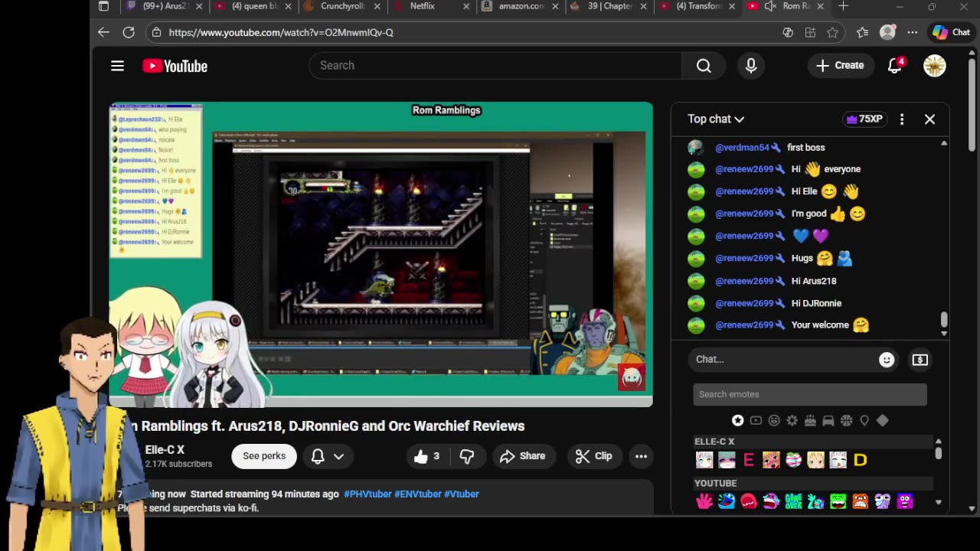Screen dimensions: 980x551
Task: Open the Copilot Chat button
Action: pyautogui.click(x=952, y=32)
